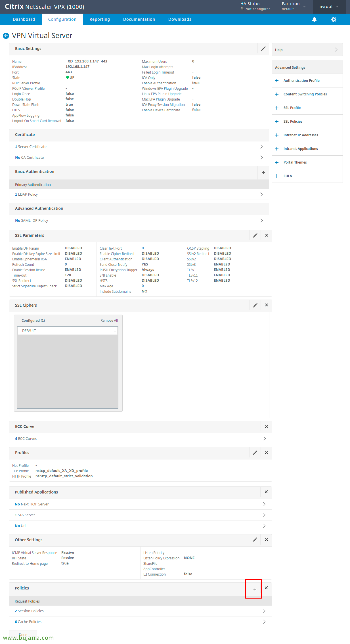Open the 6 Cache Policies row
Image resolution: width=350 pixels, height=644 pixels.
pyautogui.click(x=141, y=622)
